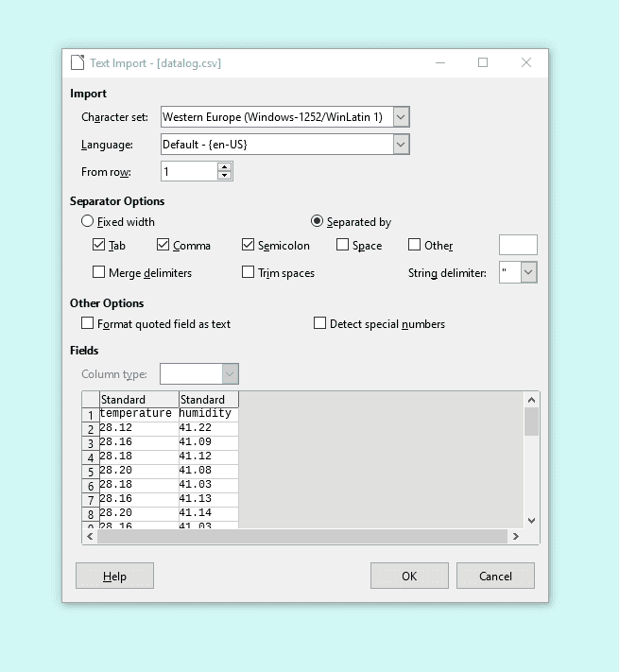The image size is (619, 672).
Task: Increase From row value with up arrow
Action: 224,167
